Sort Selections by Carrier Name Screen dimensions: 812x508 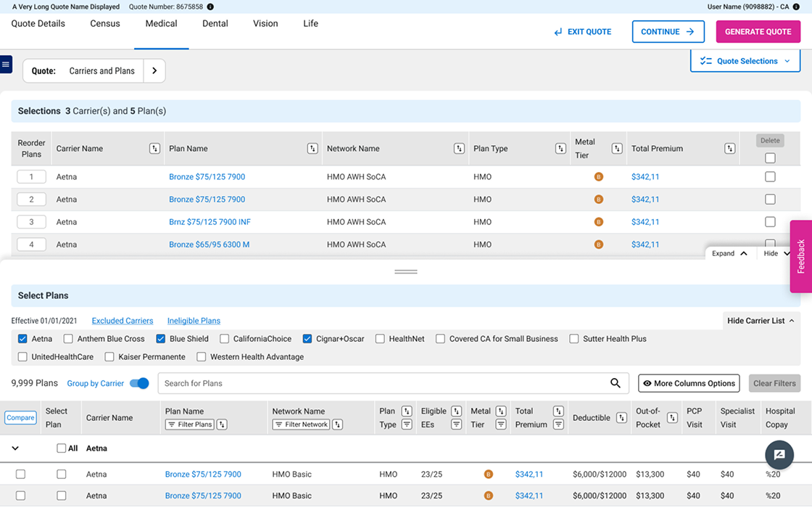tap(154, 148)
